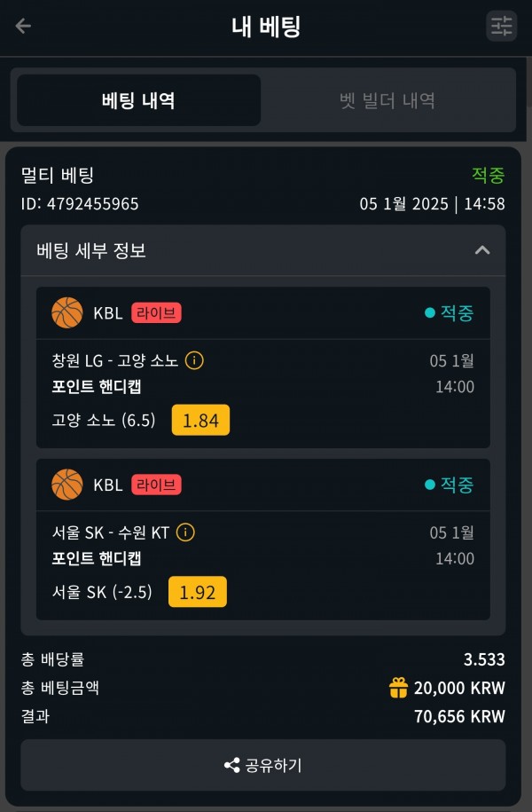Switch to the 베팅 내역 tab
This screenshot has width=532, height=812.
tap(138, 100)
